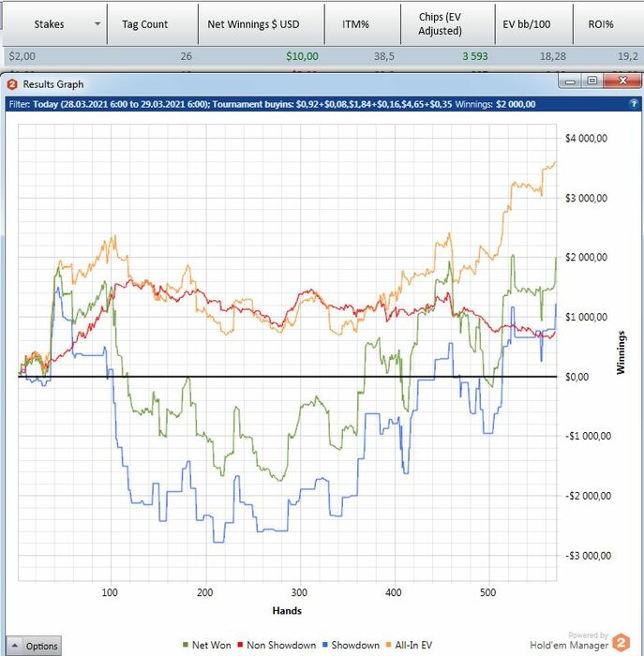644x656 pixels.
Task: Sort by the ITM% column header
Action: click(355, 24)
